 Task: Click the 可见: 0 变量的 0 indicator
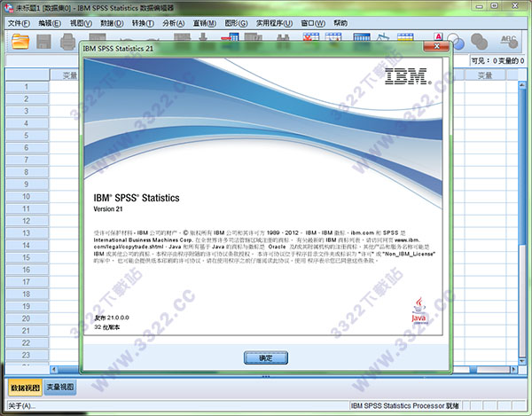tap(497, 60)
